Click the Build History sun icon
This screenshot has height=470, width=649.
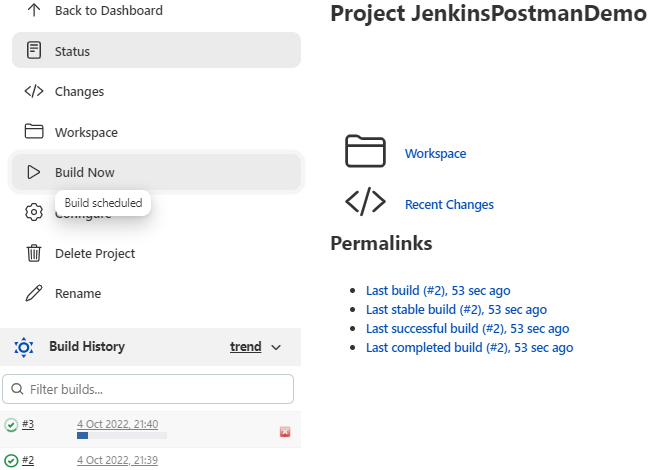[24, 347]
